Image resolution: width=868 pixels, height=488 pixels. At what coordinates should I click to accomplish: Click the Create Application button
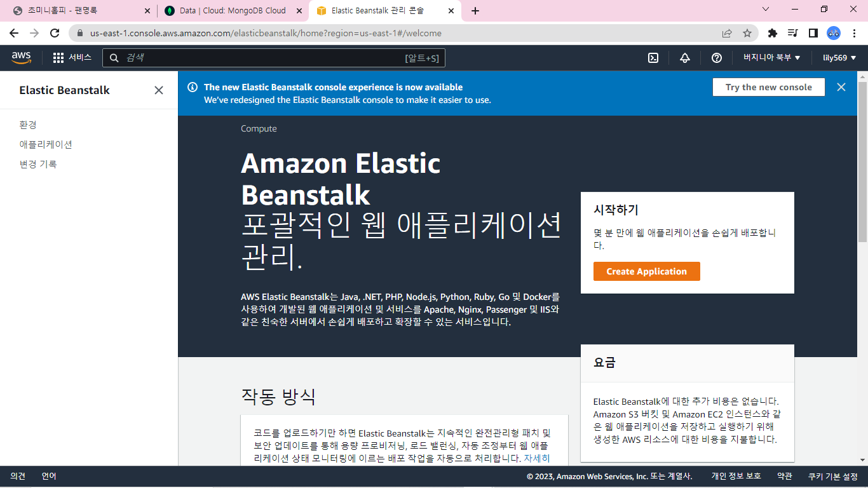point(647,271)
